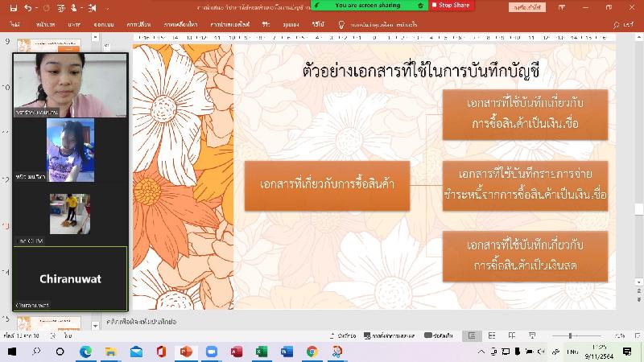Select the Chiranuwat participant video tile
The image size is (644, 362).
[x=71, y=278]
